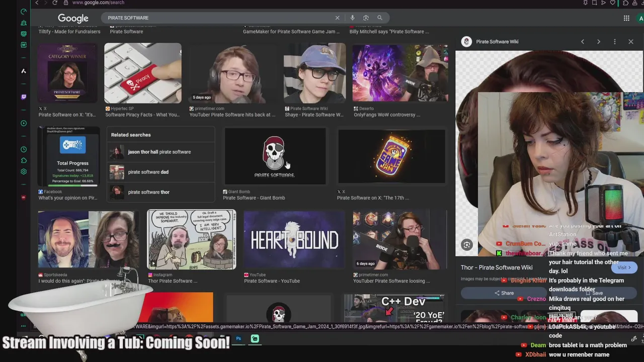Open Category Winner X post thumbnail
This screenshot has height=362, width=644.
(67, 73)
